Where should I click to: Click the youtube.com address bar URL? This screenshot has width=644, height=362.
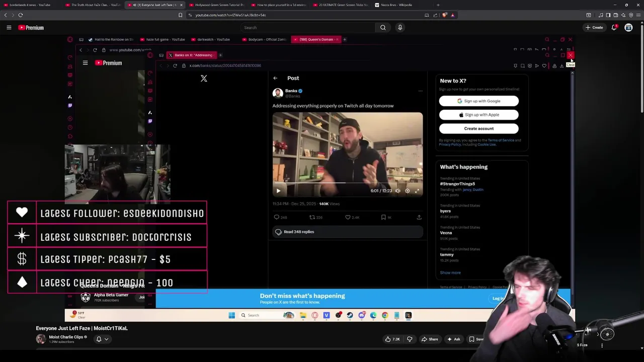pyautogui.click(x=230, y=15)
